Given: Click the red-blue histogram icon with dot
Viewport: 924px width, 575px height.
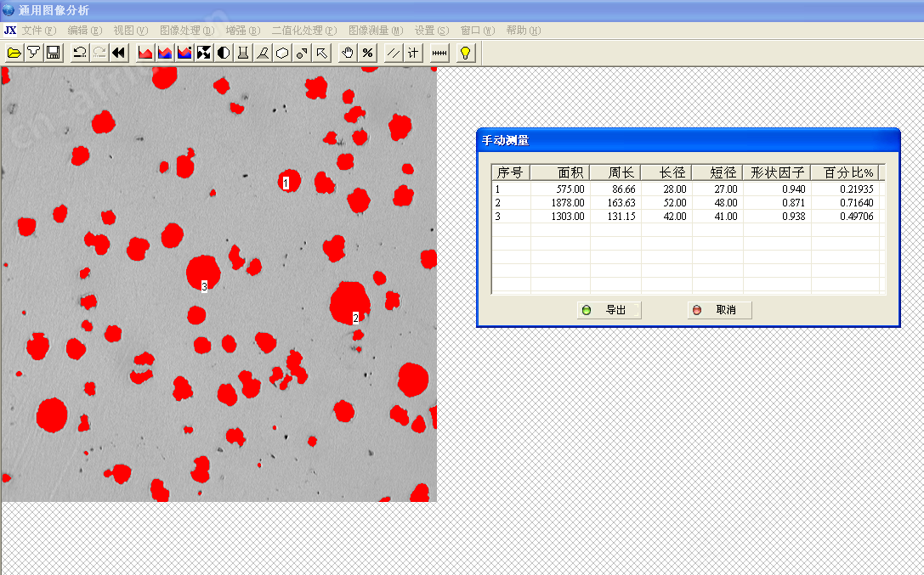Looking at the screenshot, I should click(184, 53).
